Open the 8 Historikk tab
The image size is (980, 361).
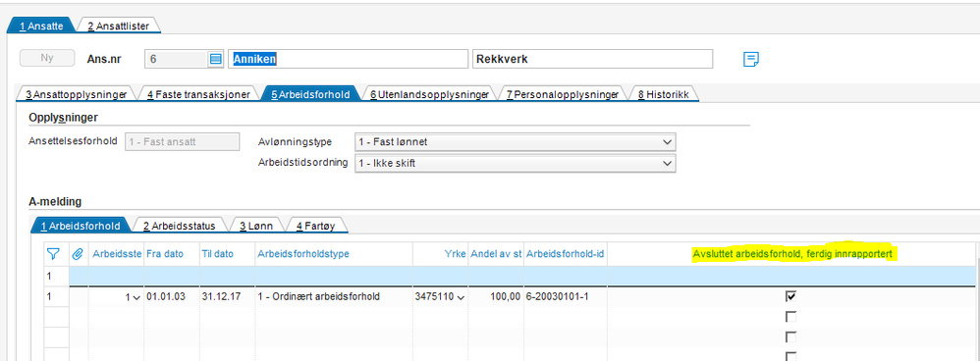663,94
